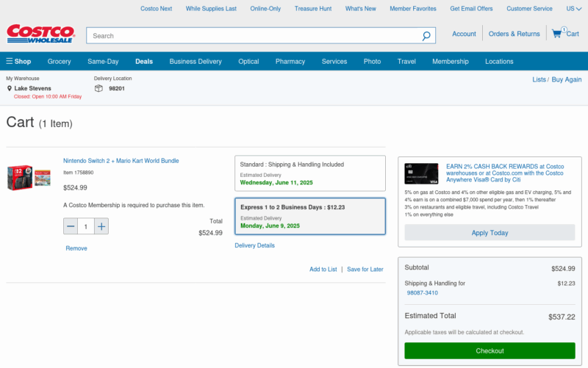
Task: Click the Item 1758890 number
Action: 79,173
